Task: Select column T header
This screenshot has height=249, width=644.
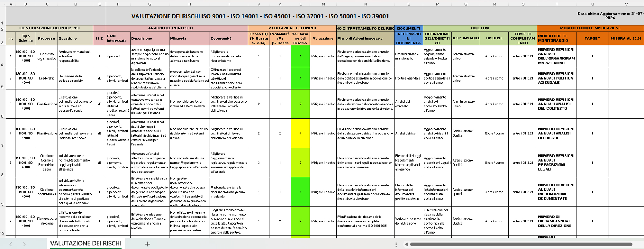Action: click(557, 4)
